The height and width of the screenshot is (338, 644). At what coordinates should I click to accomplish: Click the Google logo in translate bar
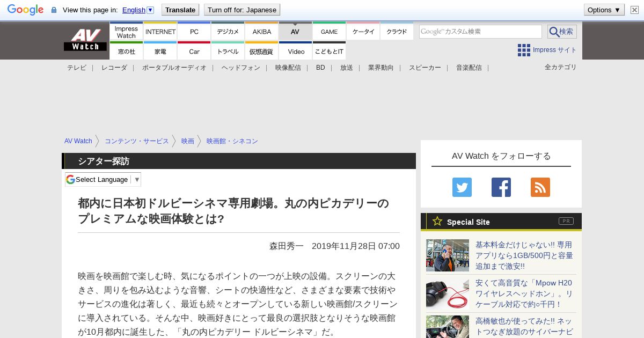point(25,10)
